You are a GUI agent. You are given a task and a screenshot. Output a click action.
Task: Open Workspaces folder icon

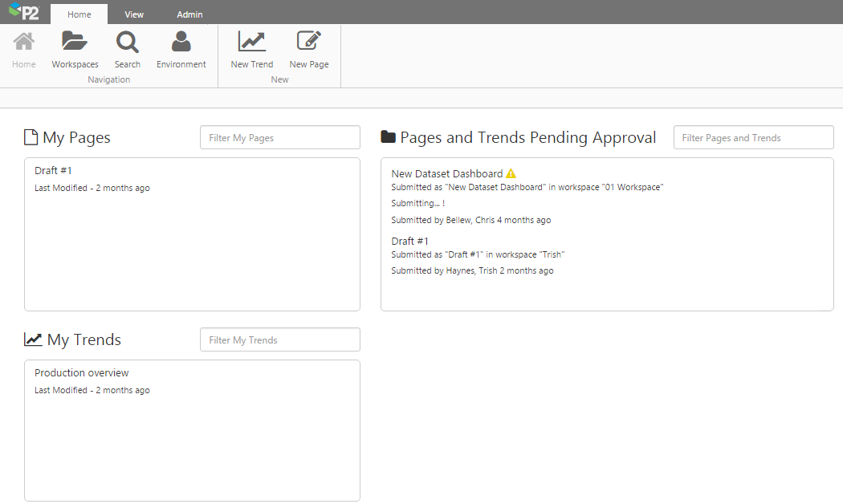pyautogui.click(x=75, y=42)
